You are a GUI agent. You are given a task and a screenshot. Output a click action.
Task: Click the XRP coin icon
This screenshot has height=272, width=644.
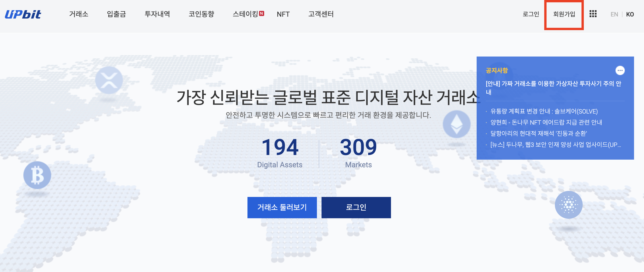109,80
